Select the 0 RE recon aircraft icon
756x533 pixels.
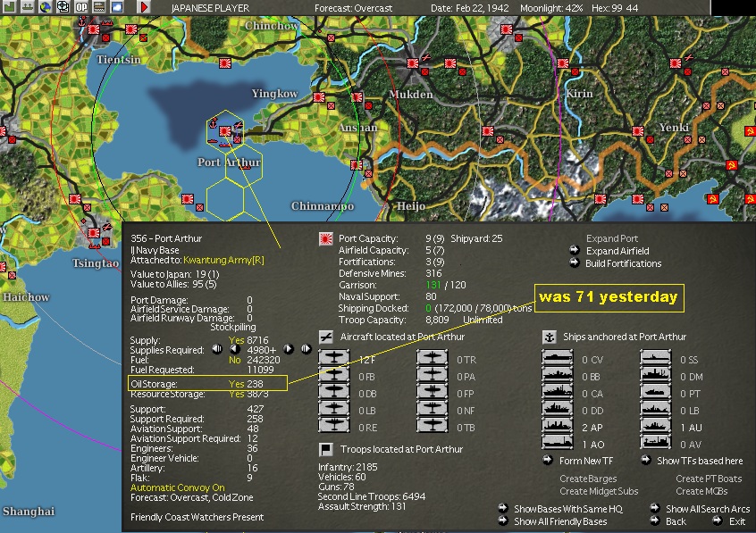(333, 427)
